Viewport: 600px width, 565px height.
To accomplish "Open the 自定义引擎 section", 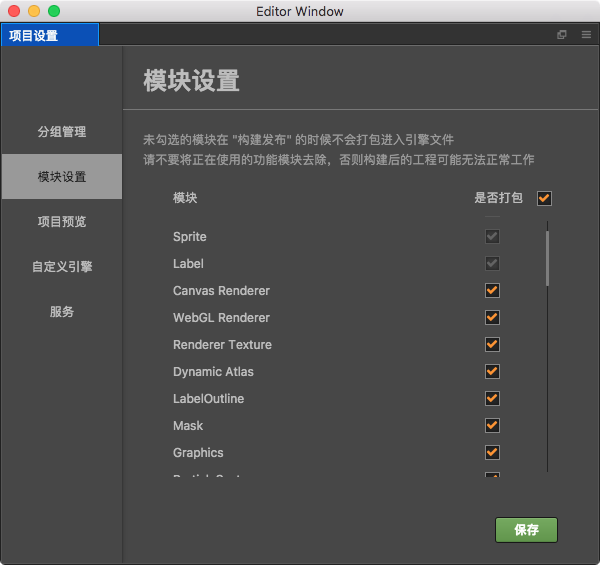I will tap(62, 266).
